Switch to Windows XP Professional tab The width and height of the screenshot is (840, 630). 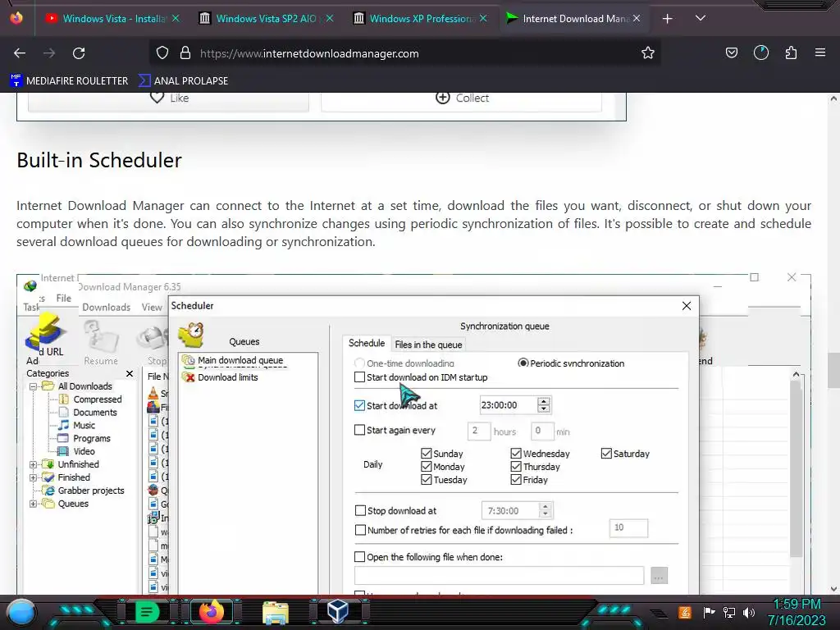pos(421,19)
